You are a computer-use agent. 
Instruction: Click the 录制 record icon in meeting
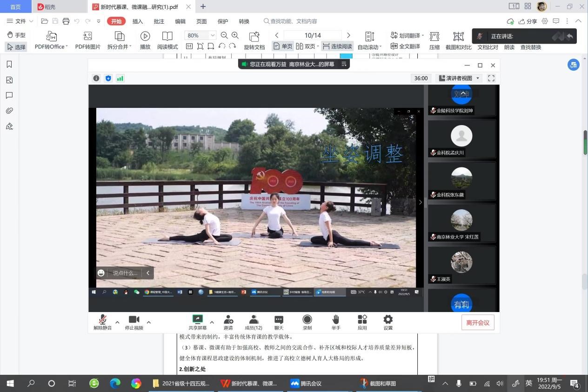[x=307, y=319]
